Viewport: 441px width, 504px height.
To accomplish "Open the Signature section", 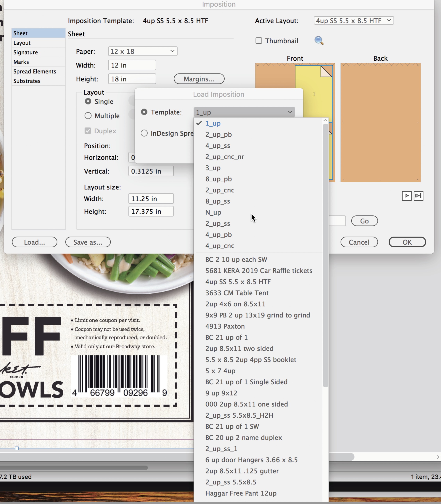I will 26,52.
